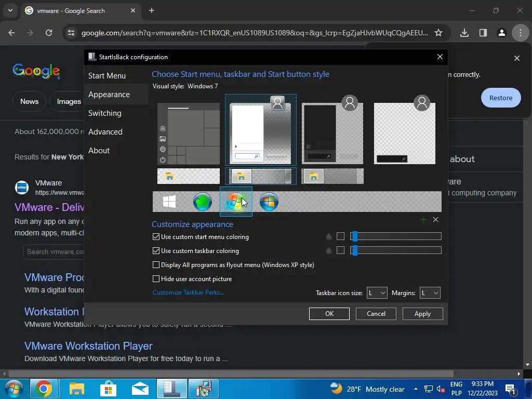
Task: Select the Windows 10 flat start button style
Action: (x=169, y=202)
